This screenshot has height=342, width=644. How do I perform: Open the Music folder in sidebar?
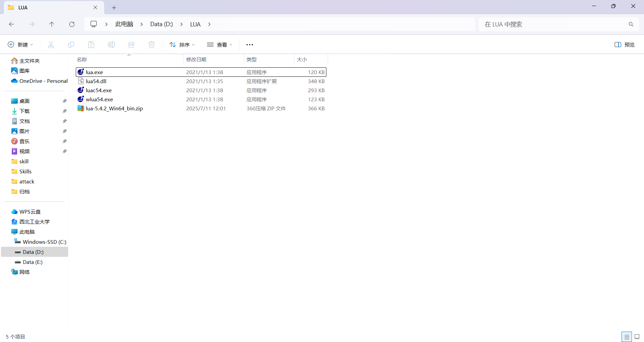(24, 141)
